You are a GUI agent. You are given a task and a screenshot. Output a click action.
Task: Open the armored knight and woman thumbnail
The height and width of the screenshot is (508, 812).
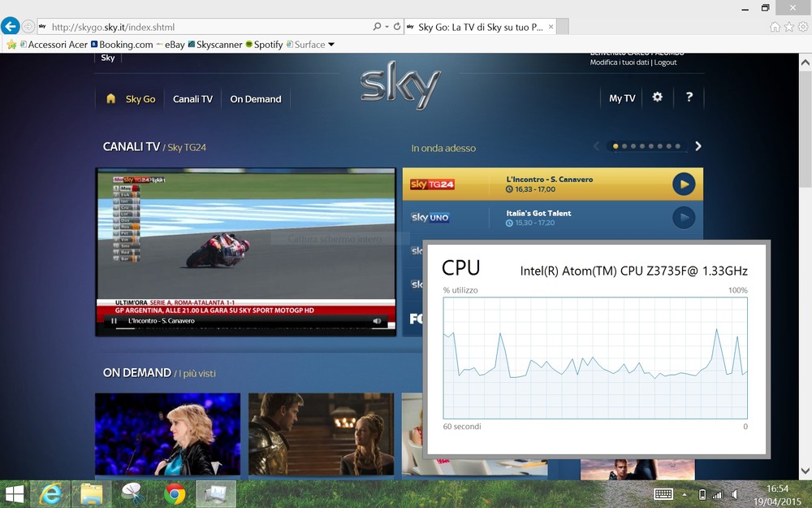pyautogui.click(x=321, y=434)
